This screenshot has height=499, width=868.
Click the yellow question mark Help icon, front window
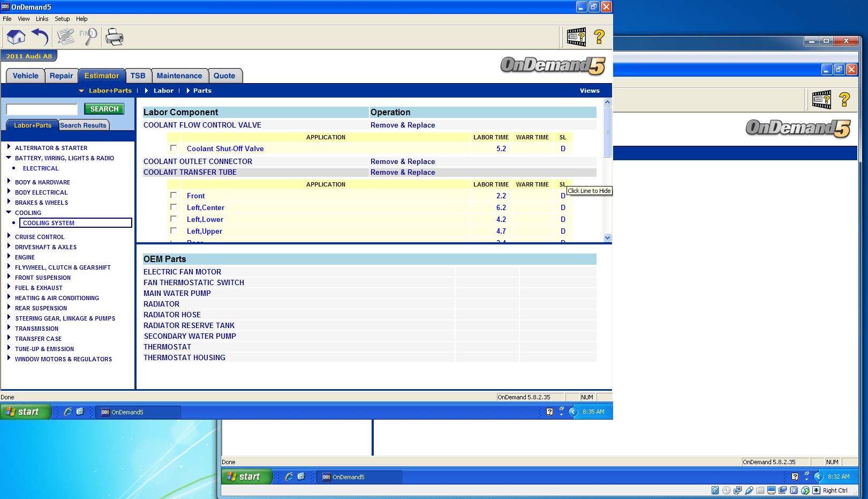pos(600,37)
